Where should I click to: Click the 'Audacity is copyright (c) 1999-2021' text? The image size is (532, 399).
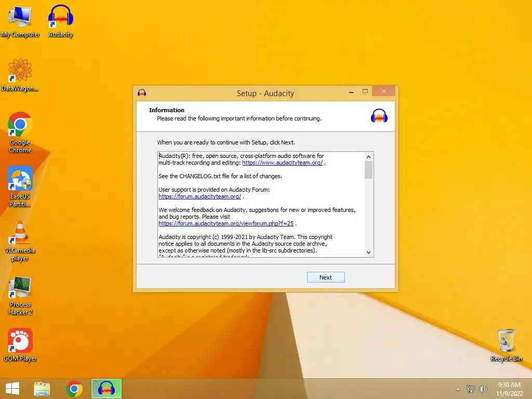pyautogui.click(x=245, y=237)
